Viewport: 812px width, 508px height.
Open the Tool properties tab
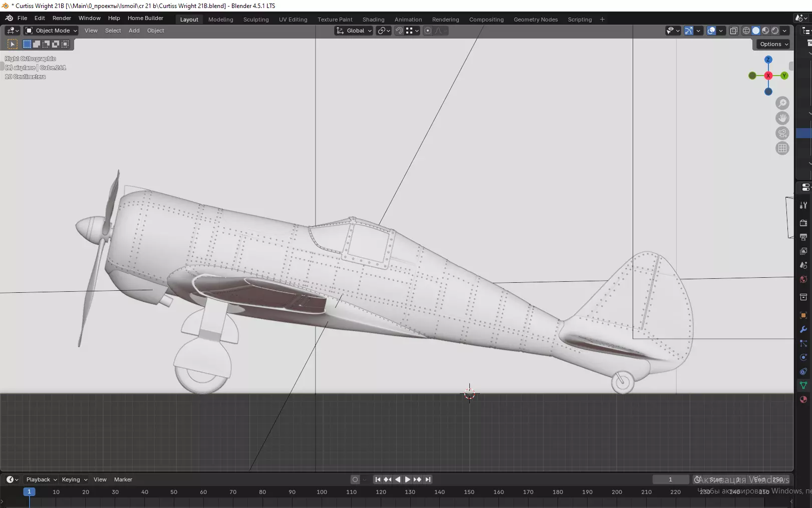[803, 205]
